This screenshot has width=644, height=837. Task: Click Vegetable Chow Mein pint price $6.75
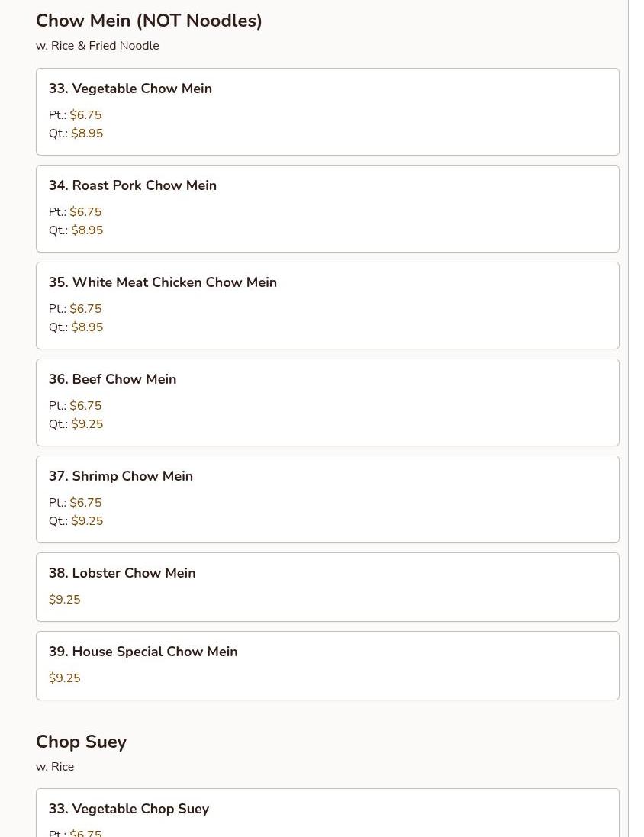click(x=85, y=115)
